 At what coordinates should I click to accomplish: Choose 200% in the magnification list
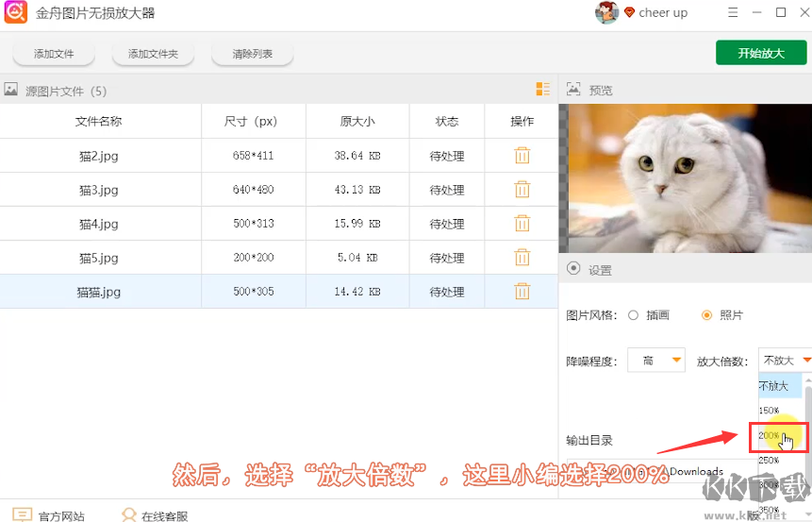point(779,436)
